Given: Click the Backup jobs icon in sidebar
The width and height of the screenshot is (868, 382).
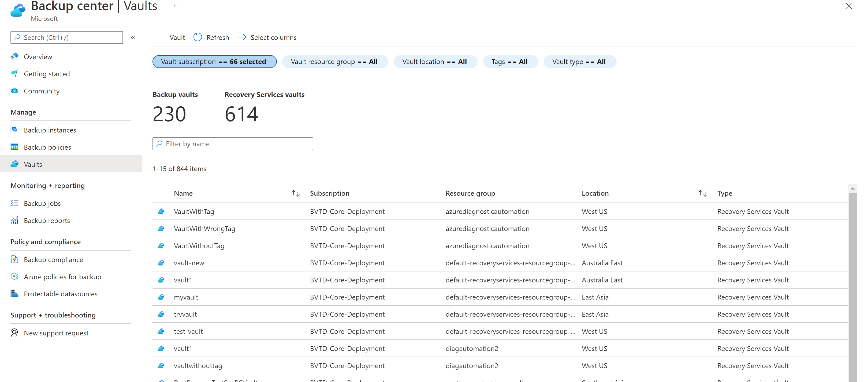Looking at the screenshot, I should click(x=14, y=203).
